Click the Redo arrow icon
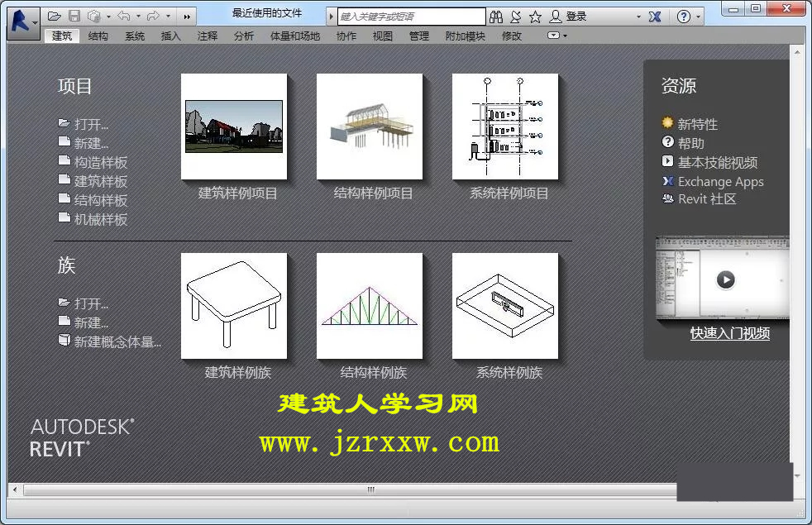 coord(153,17)
